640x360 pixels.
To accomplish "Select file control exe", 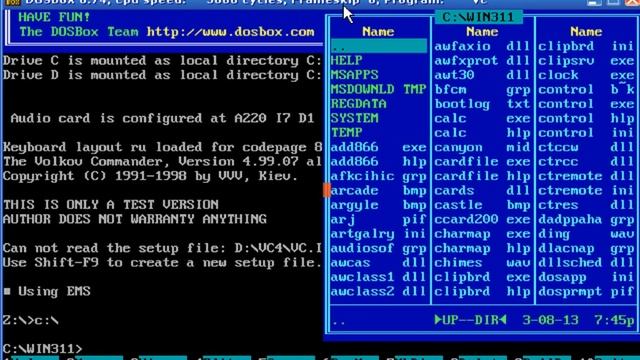I will point(586,104).
